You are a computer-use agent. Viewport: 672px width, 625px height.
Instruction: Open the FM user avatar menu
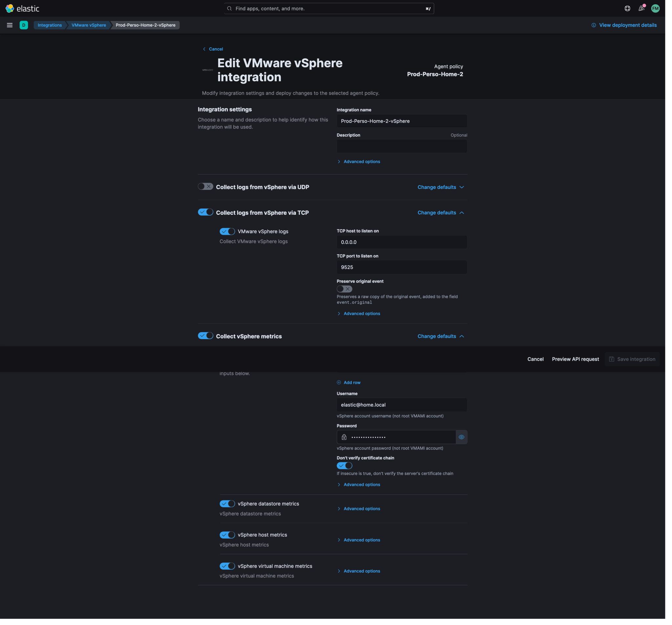pos(656,9)
